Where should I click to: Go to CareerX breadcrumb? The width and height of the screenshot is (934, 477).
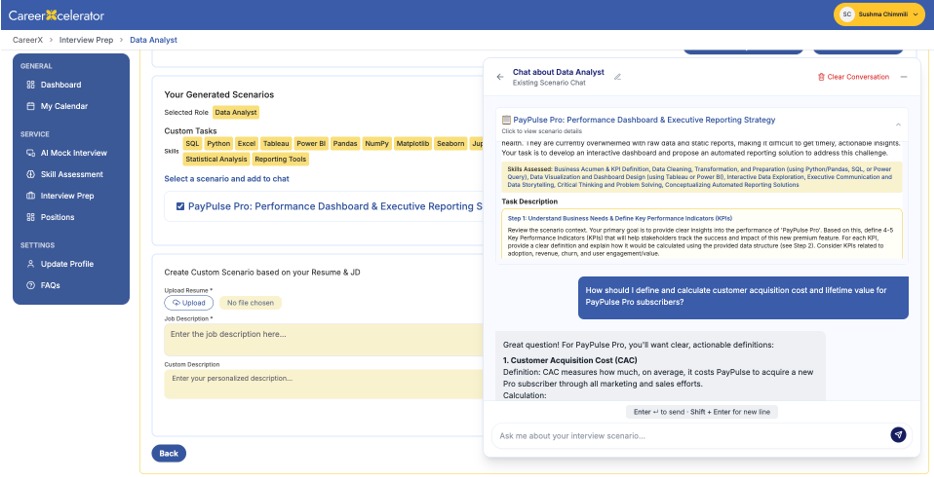click(28, 40)
